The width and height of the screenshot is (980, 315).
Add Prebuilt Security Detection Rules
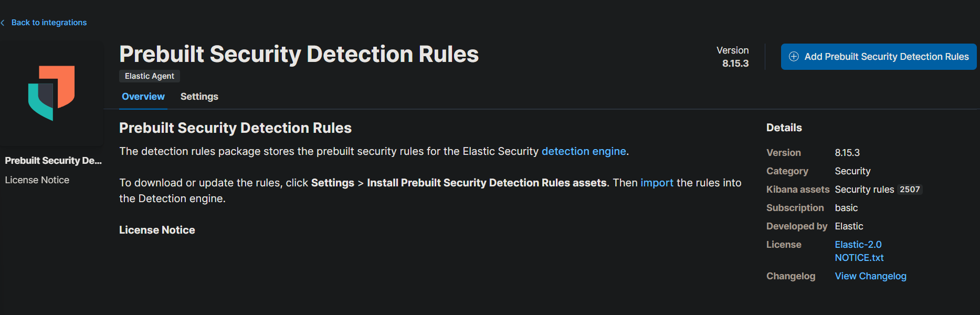(x=879, y=57)
